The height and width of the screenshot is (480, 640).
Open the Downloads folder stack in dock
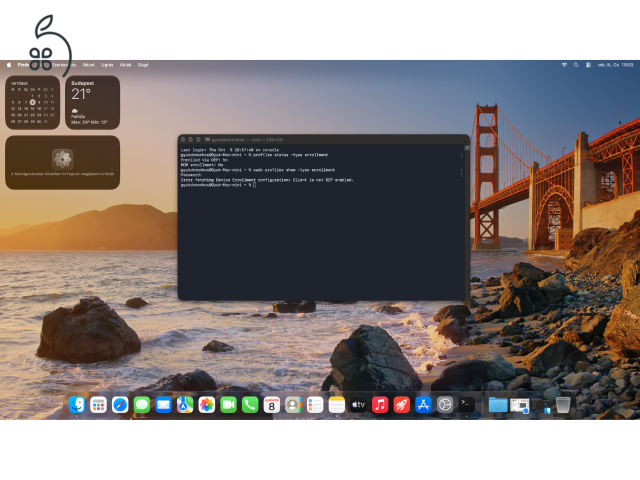[498, 405]
